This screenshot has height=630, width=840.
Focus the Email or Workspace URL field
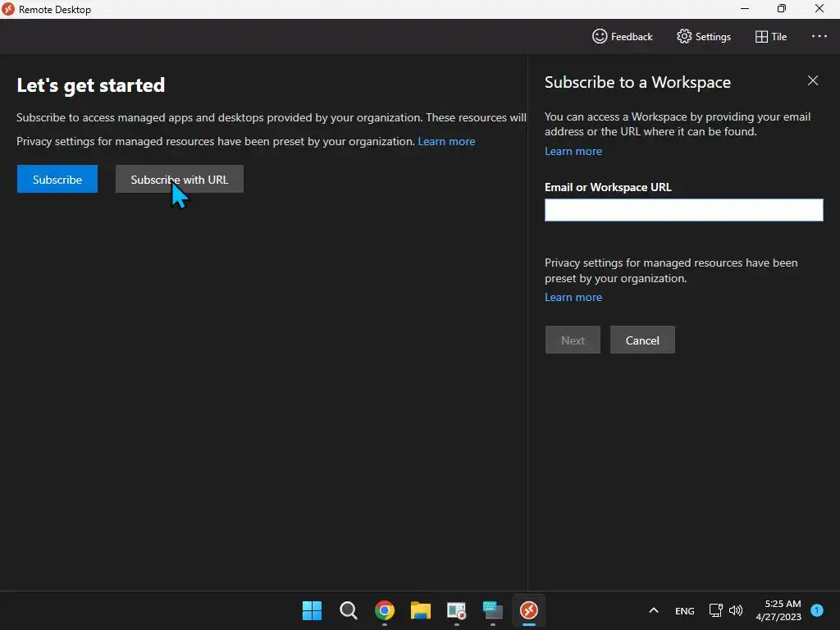(x=683, y=210)
